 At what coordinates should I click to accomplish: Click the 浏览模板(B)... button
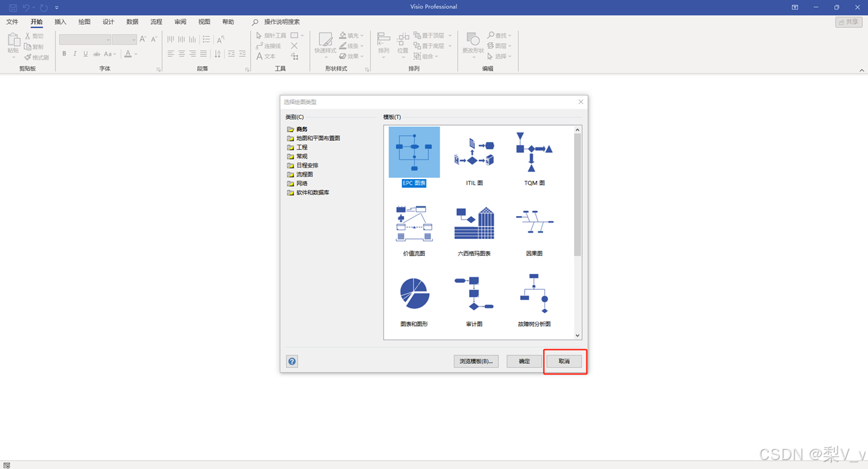coord(476,361)
